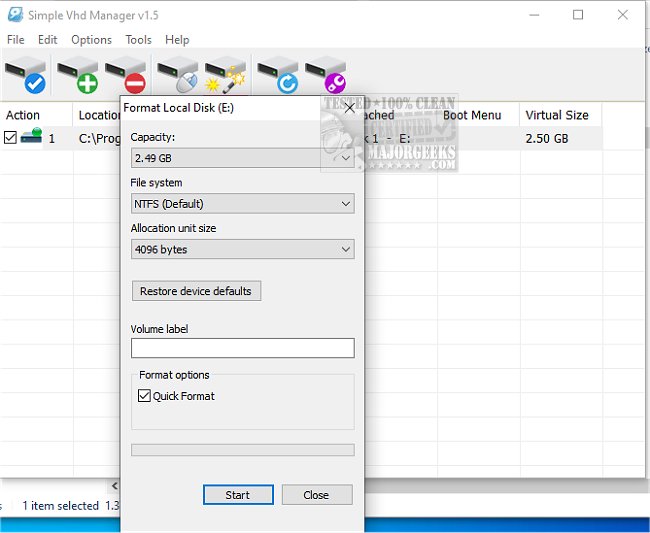The image size is (650, 533).
Task: Open the Help menu
Action: point(177,40)
